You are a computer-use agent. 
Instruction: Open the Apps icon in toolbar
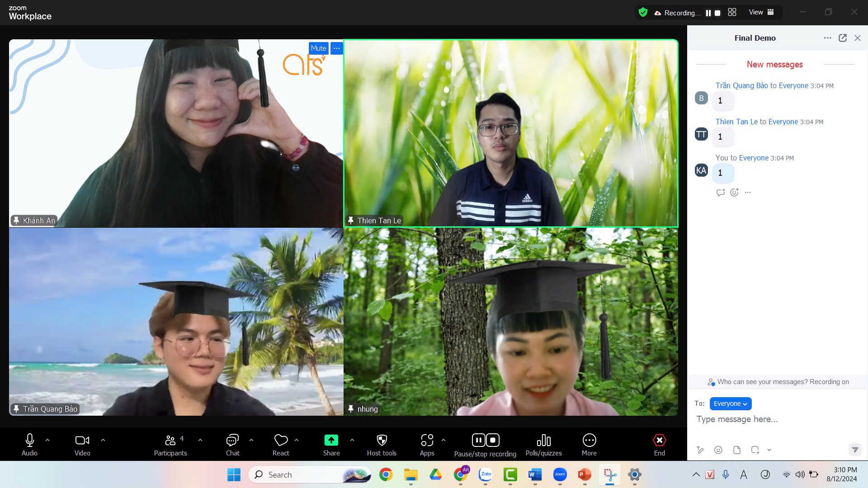[427, 441]
